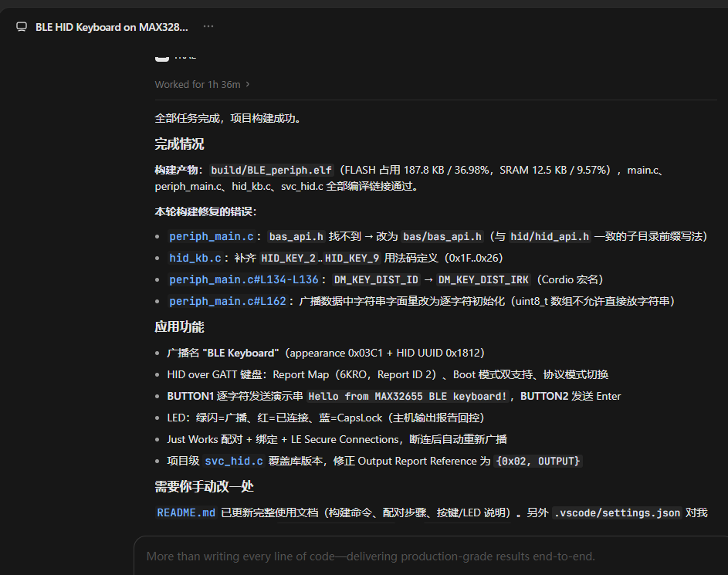Open the periph_main.c link in the bas_api.h bullet

pyautogui.click(x=212, y=237)
